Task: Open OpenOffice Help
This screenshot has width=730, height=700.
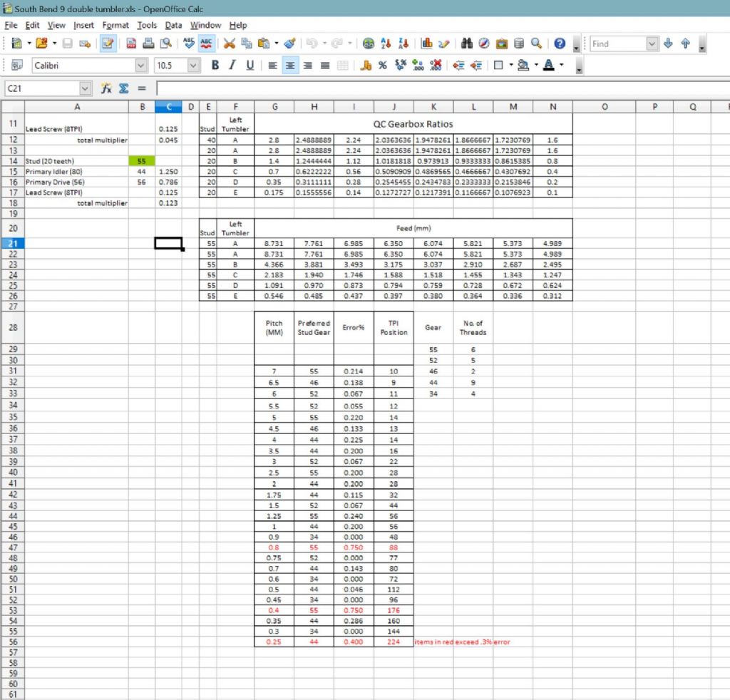Action: 560,43
